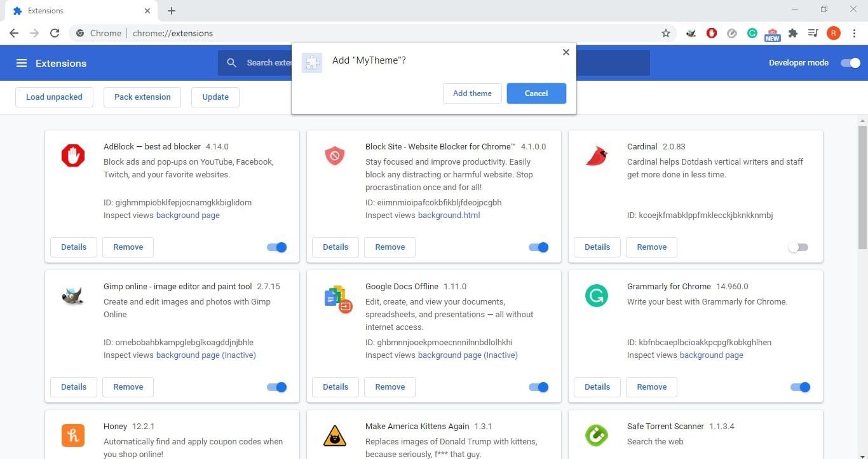
Task: Click the Make America Kittens Again icon
Action: 335,435
